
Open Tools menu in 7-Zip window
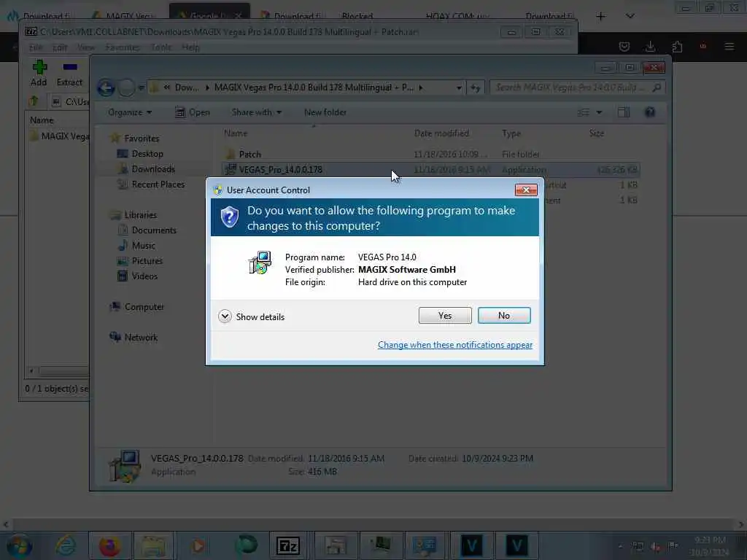(161, 47)
